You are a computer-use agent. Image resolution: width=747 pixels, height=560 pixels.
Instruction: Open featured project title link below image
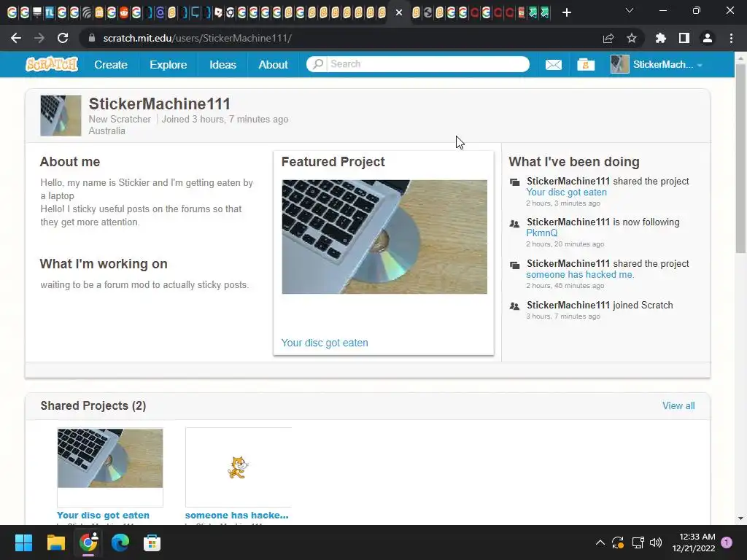[x=325, y=343]
